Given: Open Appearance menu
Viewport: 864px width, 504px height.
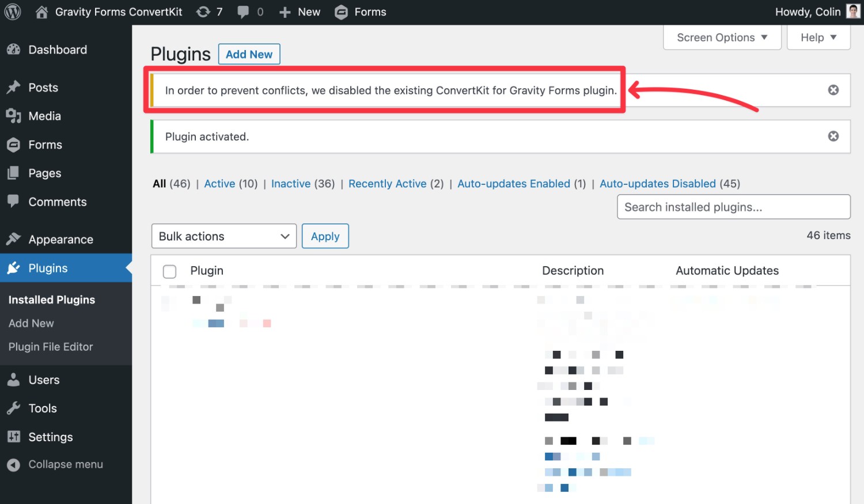Looking at the screenshot, I should point(60,240).
